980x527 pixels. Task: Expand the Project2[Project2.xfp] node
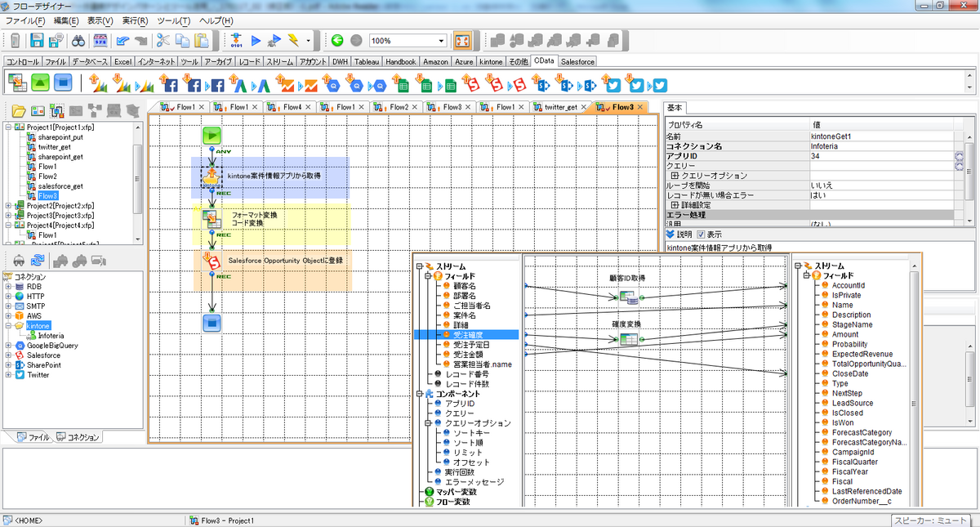coord(8,206)
